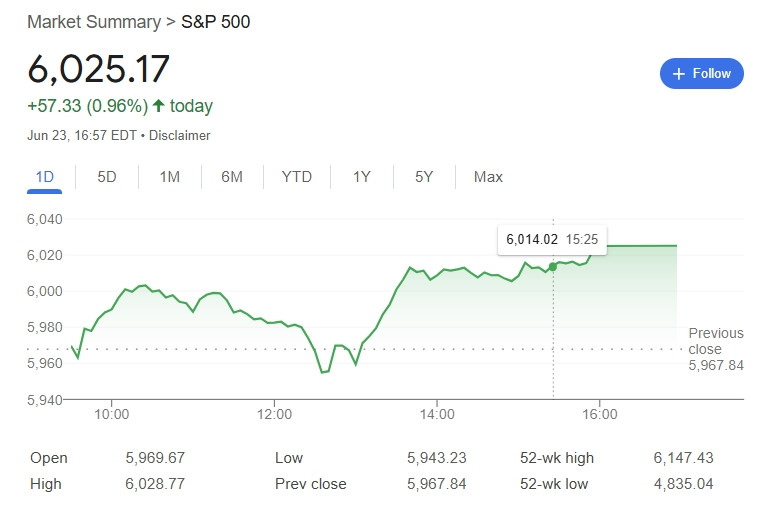The width and height of the screenshot is (766, 514).
Task: Click the S&P 500 breadcrumb title
Action: click(x=215, y=22)
